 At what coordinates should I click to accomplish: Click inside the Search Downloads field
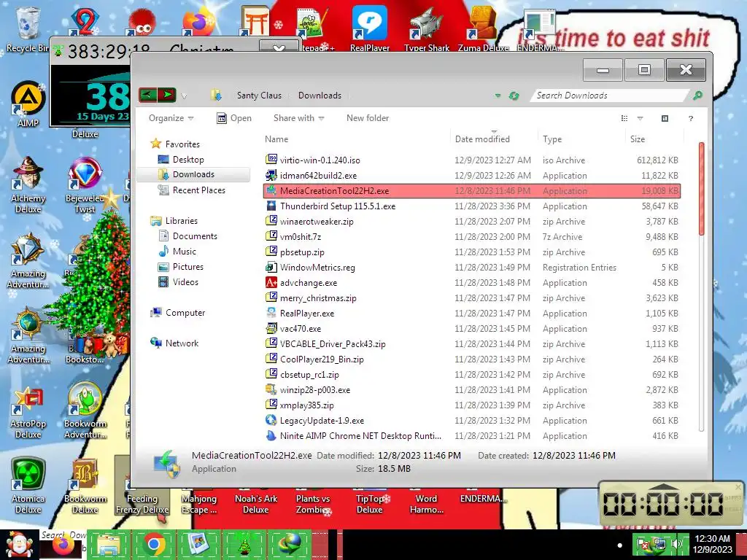[x=610, y=96]
